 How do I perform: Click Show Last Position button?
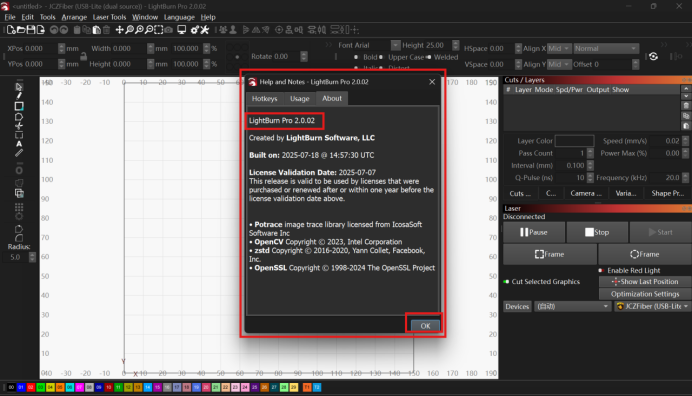(645, 282)
